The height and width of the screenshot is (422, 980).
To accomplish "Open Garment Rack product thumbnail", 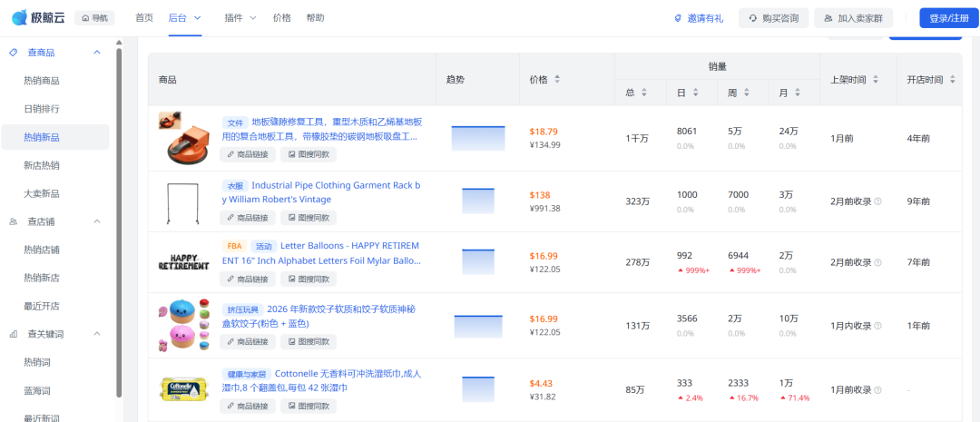I will point(183,203).
